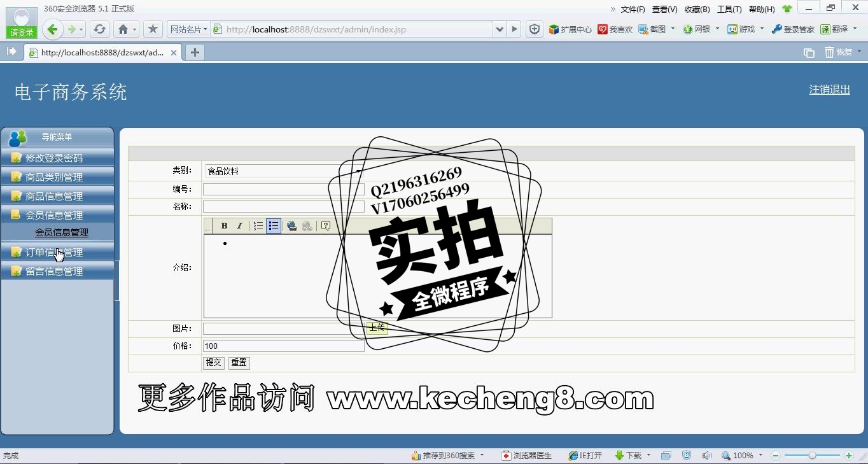Screen dimensions: 868x464
Task: Open 登录管家 login manager
Action: tap(793, 29)
